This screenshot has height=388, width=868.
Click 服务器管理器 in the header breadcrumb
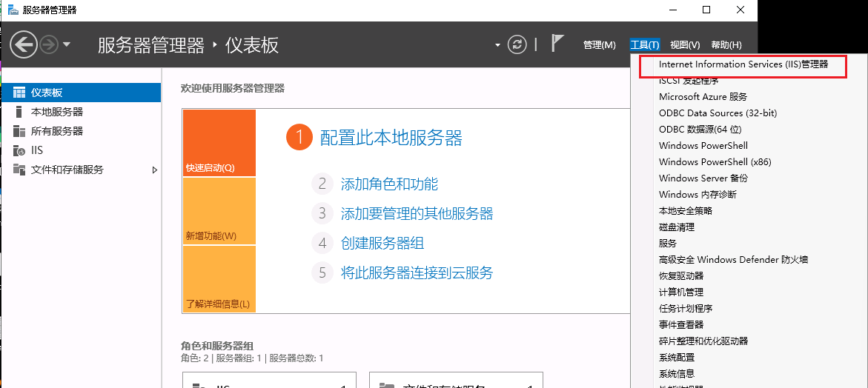pyautogui.click(x=151, y=44)
